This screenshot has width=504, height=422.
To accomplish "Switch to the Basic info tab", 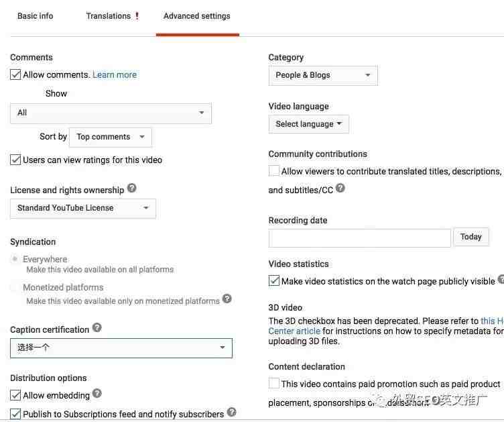I will coord(36,16).
